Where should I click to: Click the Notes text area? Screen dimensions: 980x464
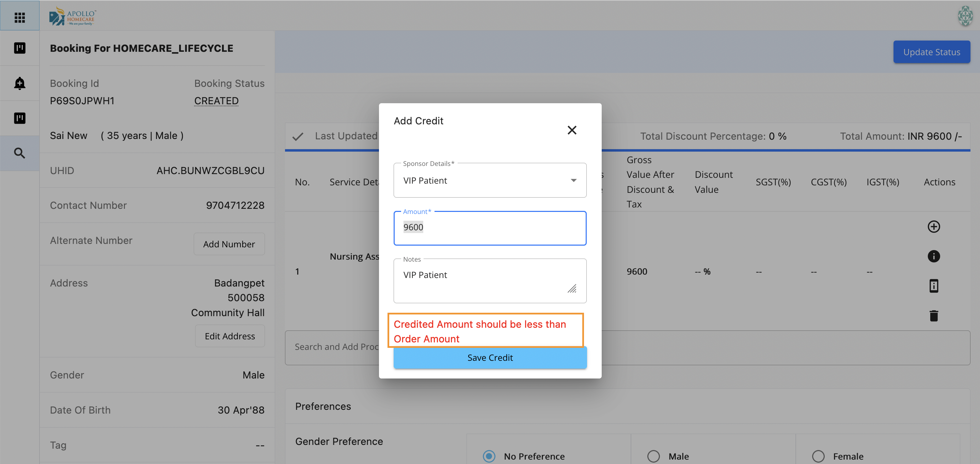(483, 281)
